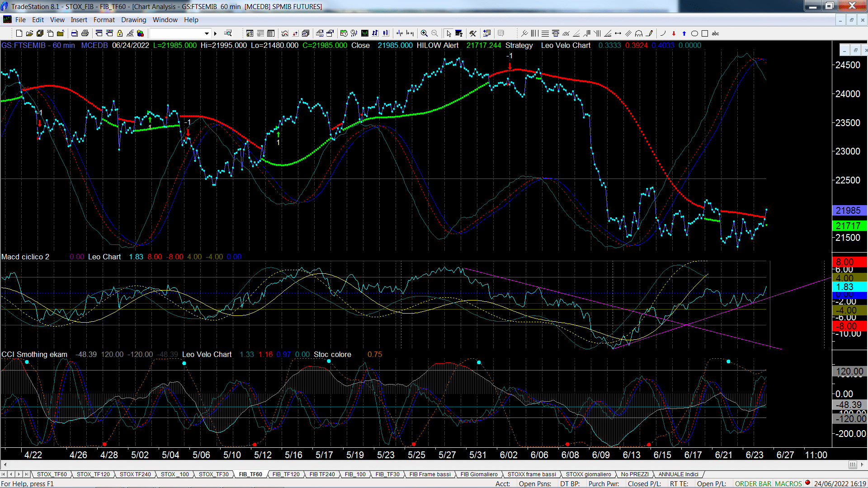The image size is (868, 488).
Task: Switch to the FIB Giornaliero workspace tab
Action: click(x=479, y=474)
